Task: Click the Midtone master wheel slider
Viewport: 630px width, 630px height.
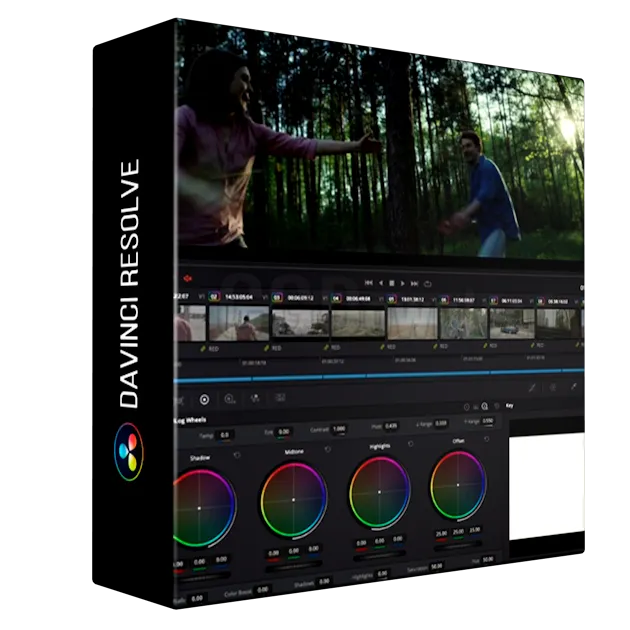Action: [293, 566]
